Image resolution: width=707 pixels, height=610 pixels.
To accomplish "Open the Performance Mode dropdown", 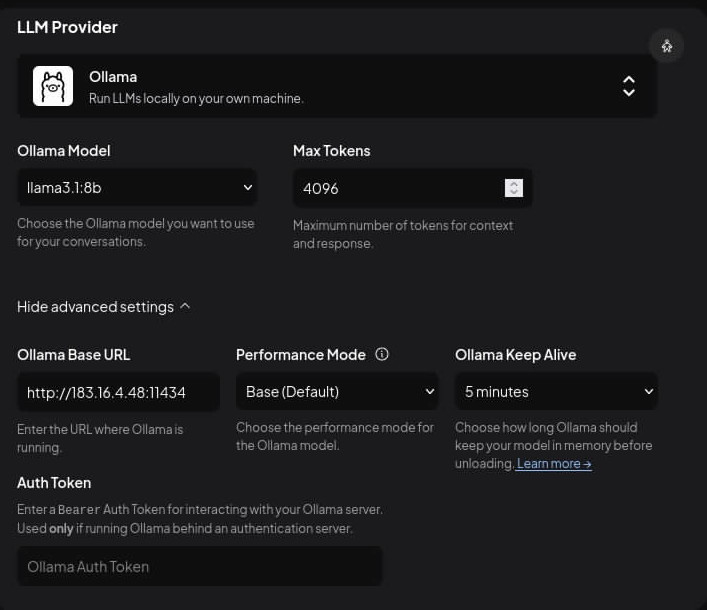I will [x=336, y=391].
